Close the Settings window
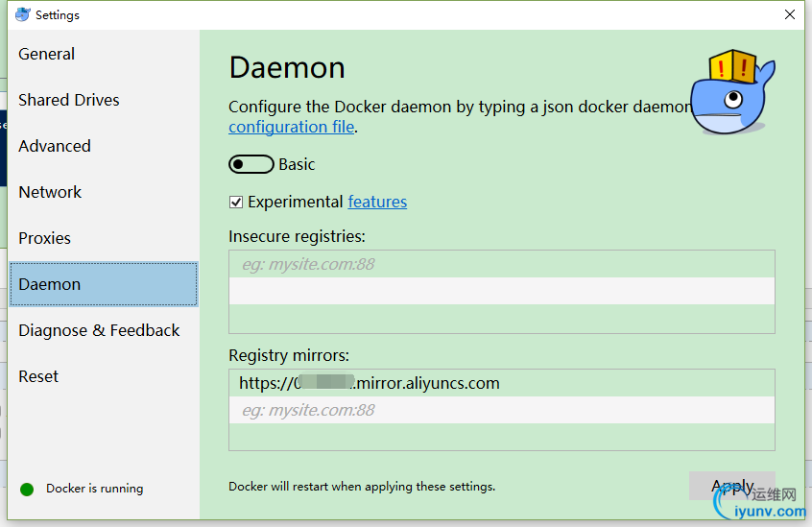The image size is (812, 527). point(790,14)
